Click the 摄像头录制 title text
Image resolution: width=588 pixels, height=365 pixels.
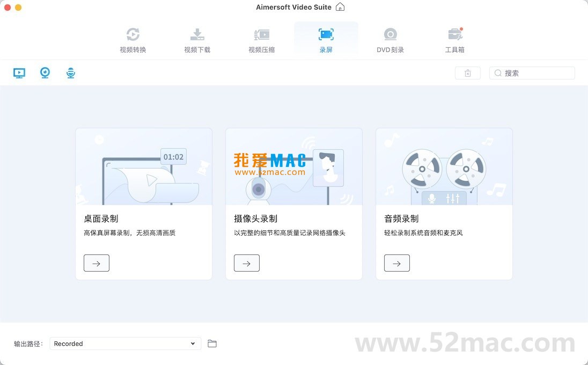click(256, 218)
